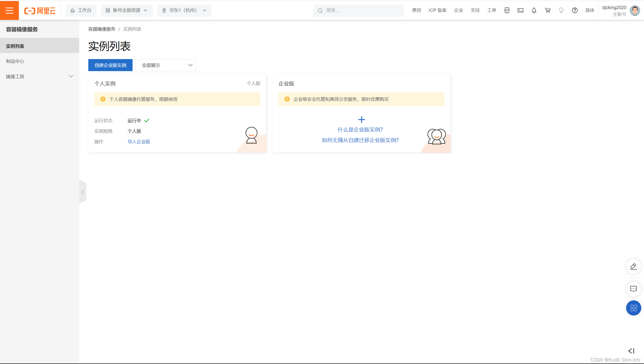Open the 华东1（杭州） region selector
The width and height of the screenshot is (644, 364).
[x=184, y=10]
